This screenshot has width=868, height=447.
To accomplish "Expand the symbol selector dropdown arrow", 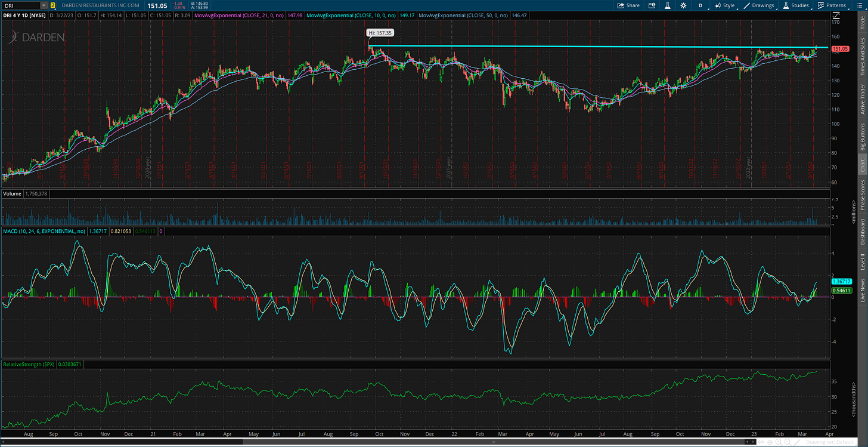I will coord(44,5).
